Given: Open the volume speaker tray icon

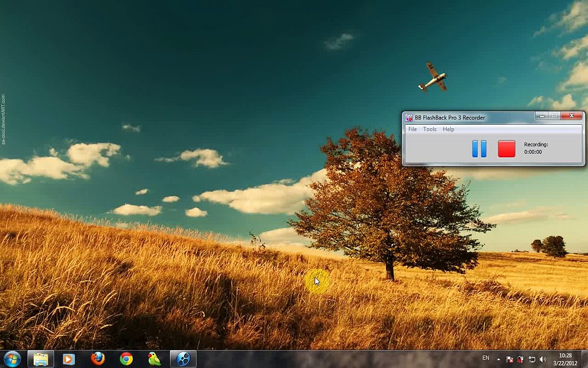Looking at the screenshot, I should [x=543, y=359].
